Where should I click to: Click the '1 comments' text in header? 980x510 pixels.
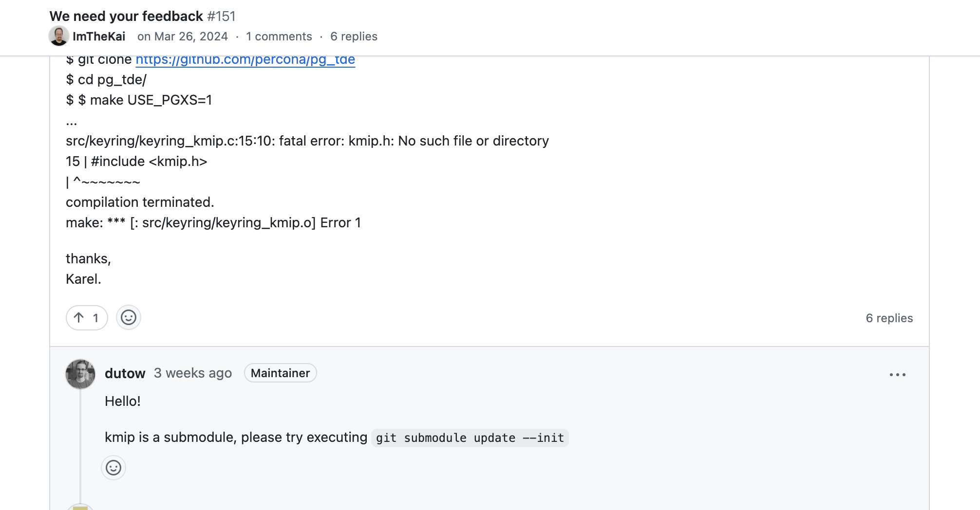[279, 36]
